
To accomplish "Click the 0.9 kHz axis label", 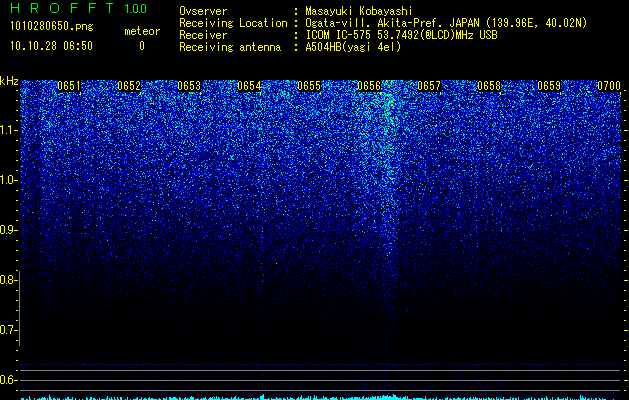I will pos(7,230).
